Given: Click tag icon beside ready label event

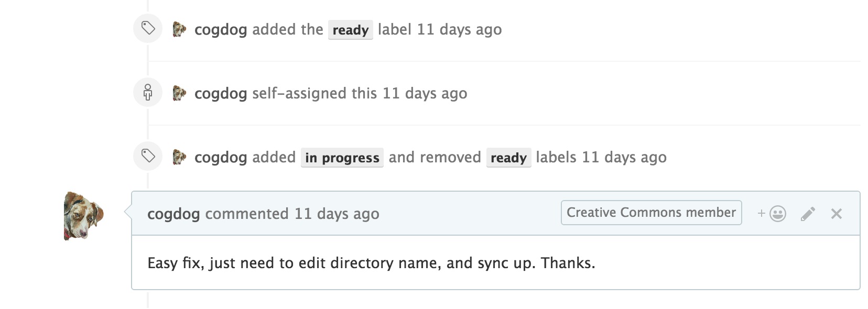Looking at the screenshot, I should click(148, 28).
